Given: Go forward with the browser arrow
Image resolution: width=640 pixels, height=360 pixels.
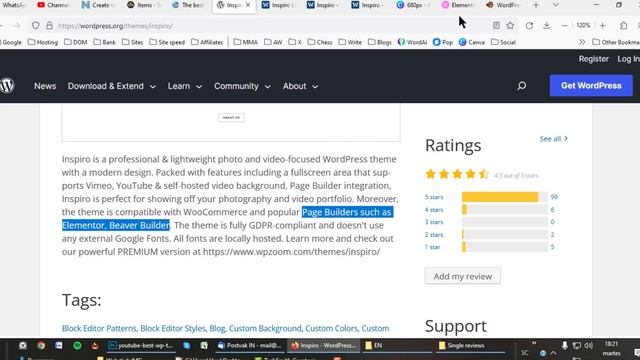Looking at the screenshot, I should [16, 25].
